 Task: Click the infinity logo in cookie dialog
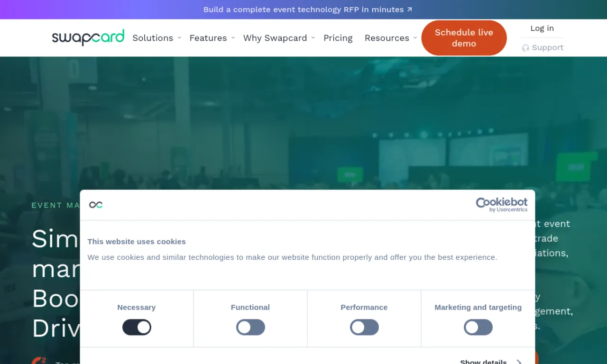point(96,205)
